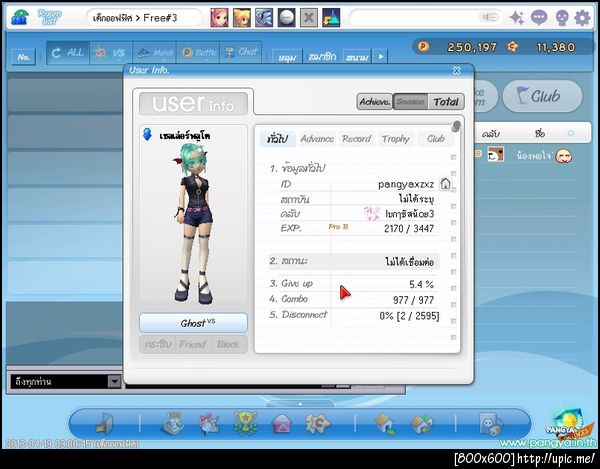
Task: Select the pink-haired character icon
Action: [x=219, y=18]
